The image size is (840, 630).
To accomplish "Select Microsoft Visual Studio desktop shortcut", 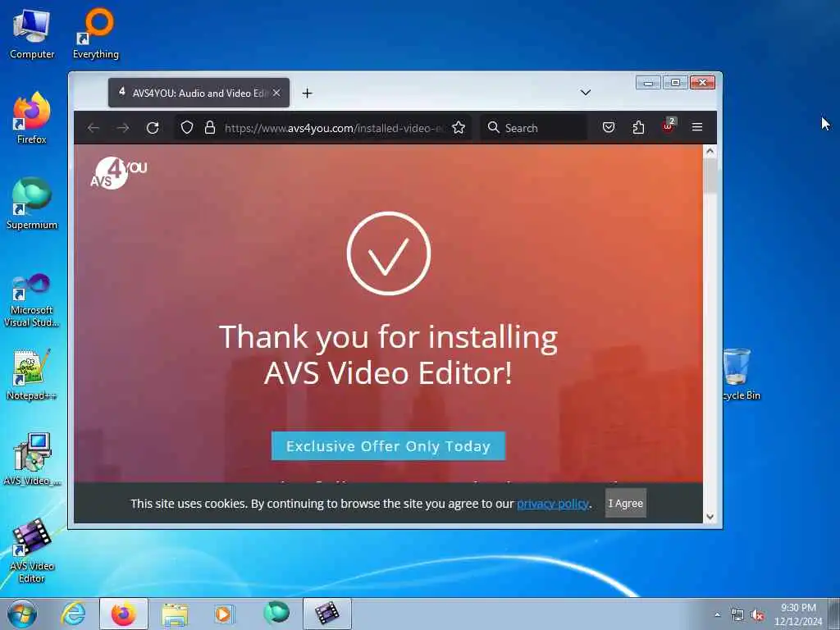I will [32, 300].
